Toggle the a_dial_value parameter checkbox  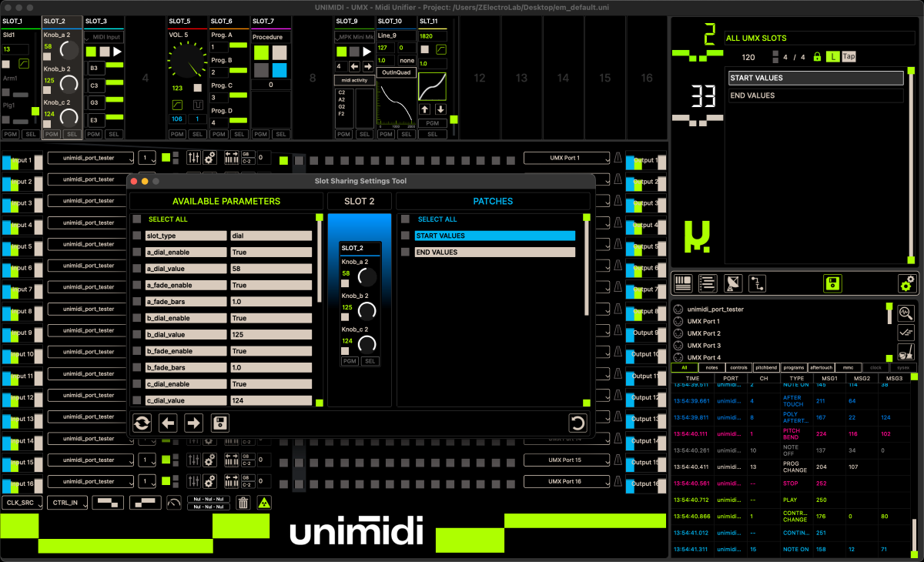click(137, 269)
